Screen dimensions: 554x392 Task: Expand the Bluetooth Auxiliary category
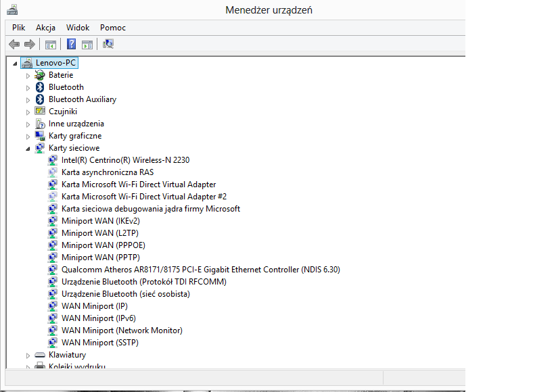click(x=28, y=100)
